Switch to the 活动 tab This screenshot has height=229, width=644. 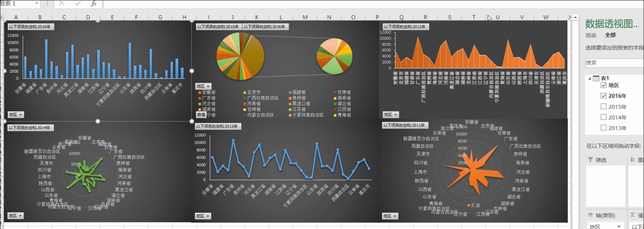pos(591,35)
